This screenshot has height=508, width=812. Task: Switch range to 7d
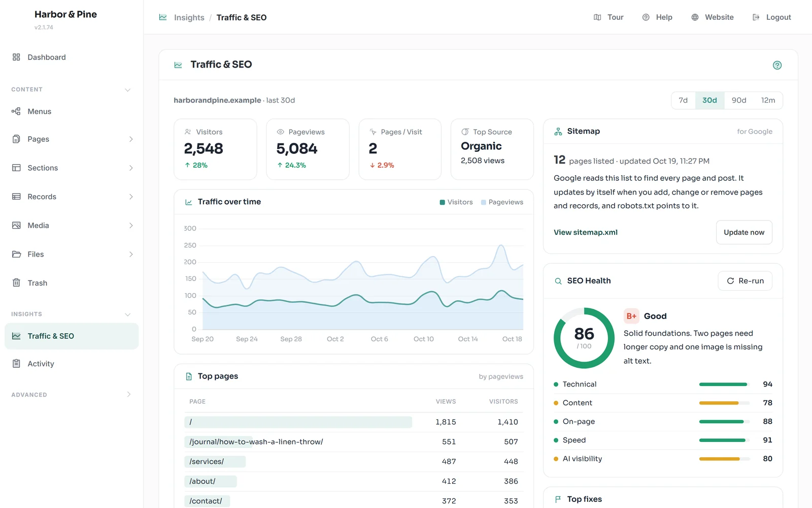tap(683, 101)
